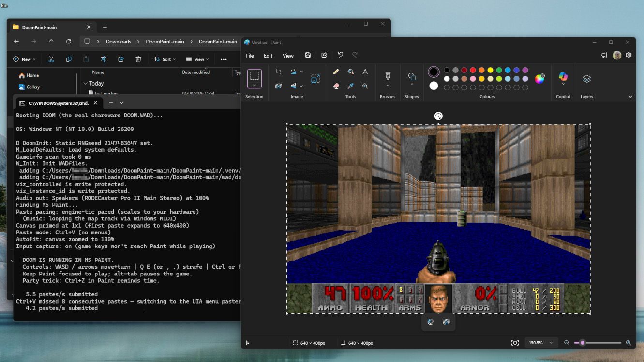644x362 pixels.
Task: Open Paint settings gear
Action: (629, 55)
